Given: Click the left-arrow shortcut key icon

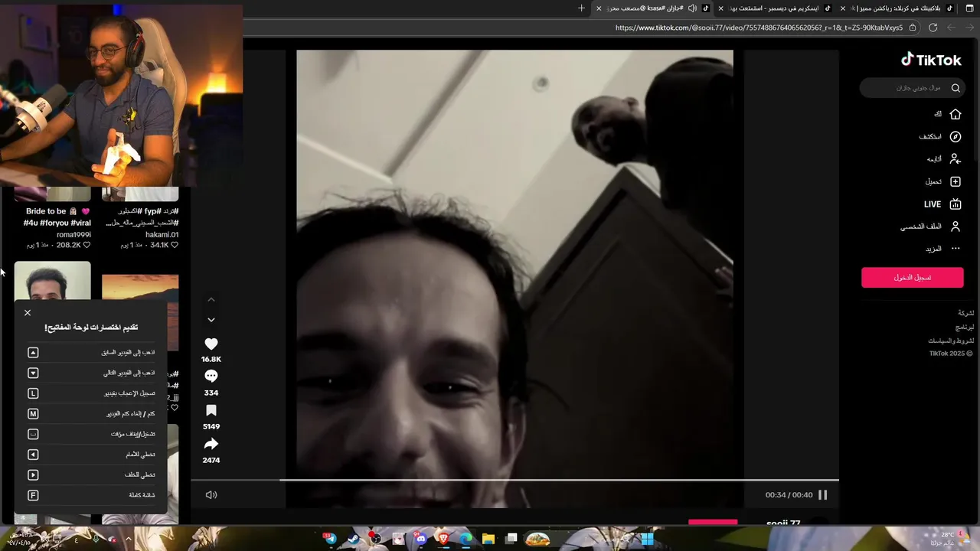Looking at the screenshot, I should pos(33,455).
